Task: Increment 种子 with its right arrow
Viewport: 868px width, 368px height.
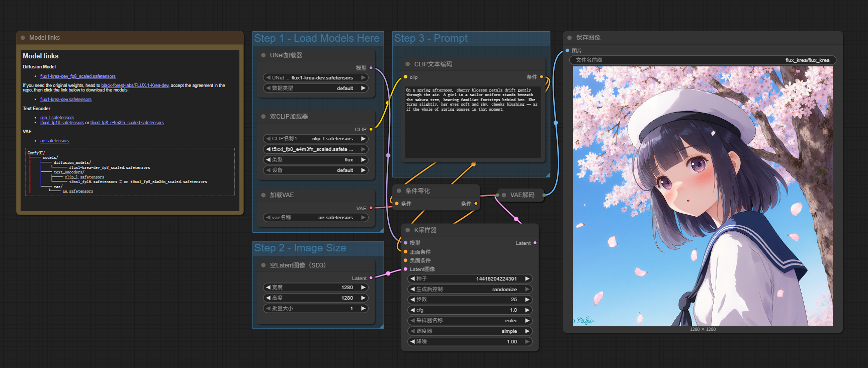Action: [527, 279]
